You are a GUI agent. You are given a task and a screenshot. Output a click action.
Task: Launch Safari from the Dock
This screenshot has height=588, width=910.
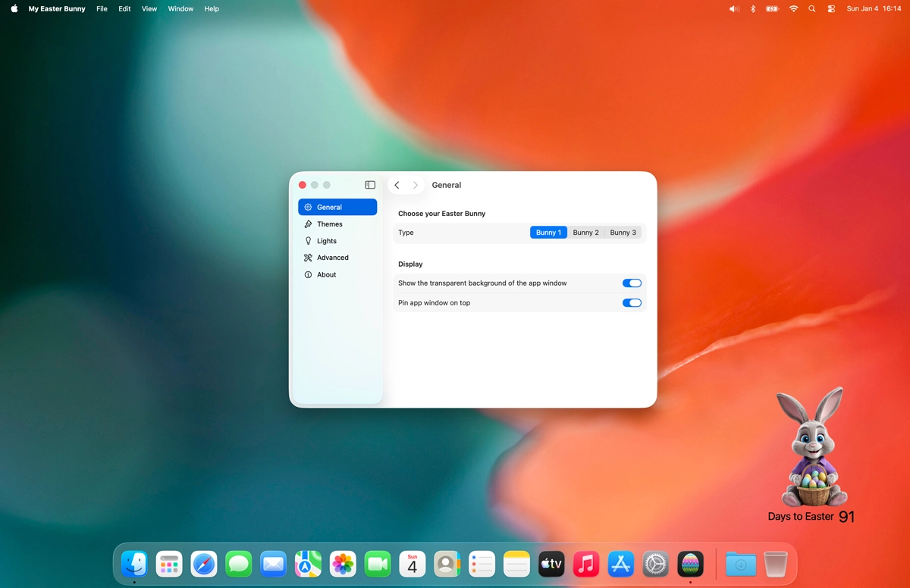click(x=204, y=564)
